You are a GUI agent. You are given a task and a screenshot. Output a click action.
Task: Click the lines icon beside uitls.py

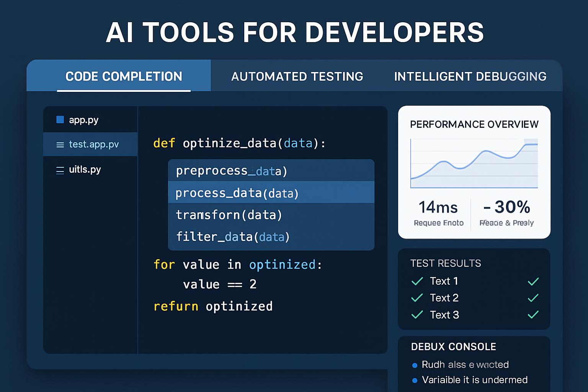pos(60,170)
